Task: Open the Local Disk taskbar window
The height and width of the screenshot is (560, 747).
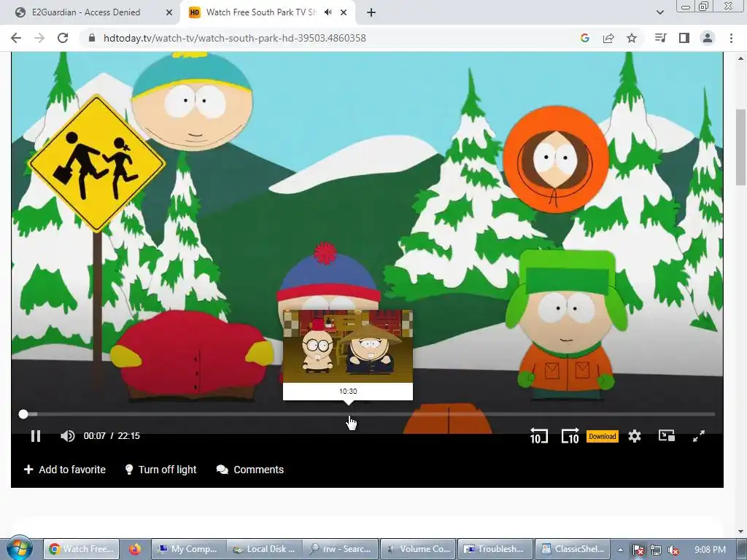Action: [265, 549]
